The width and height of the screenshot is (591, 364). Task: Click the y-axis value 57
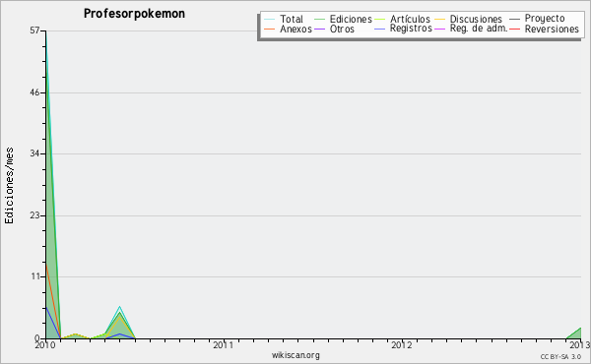click(34, 30)
